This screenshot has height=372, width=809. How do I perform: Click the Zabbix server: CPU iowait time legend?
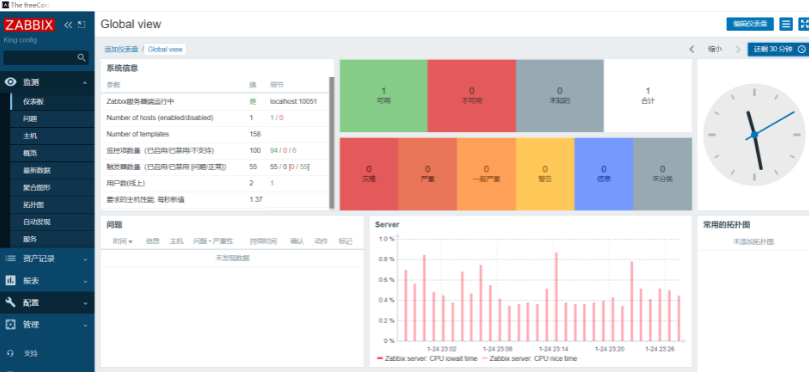[x=428, y=359]
